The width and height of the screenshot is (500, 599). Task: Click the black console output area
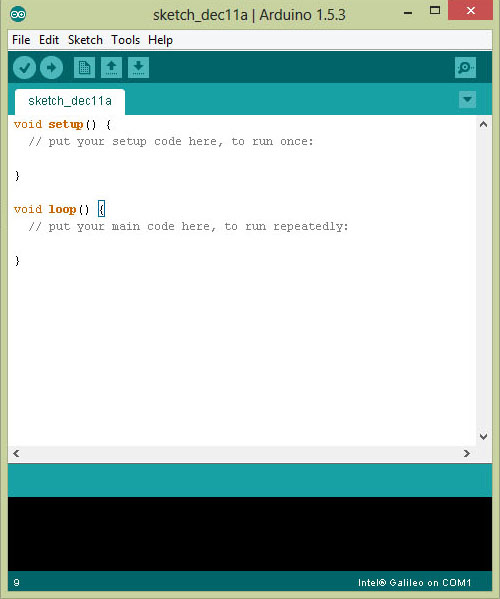[250, 534]
